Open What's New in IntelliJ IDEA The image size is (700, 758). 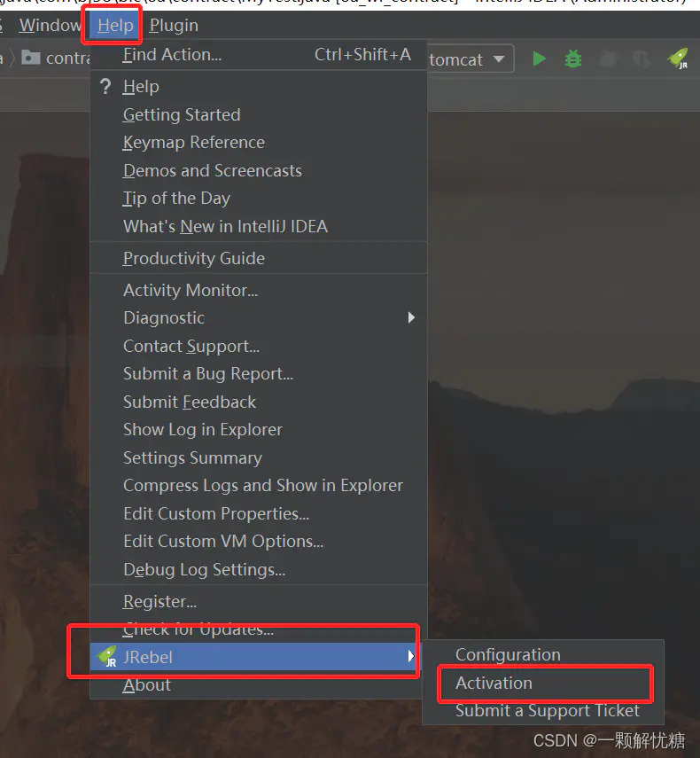coord(259,226)
